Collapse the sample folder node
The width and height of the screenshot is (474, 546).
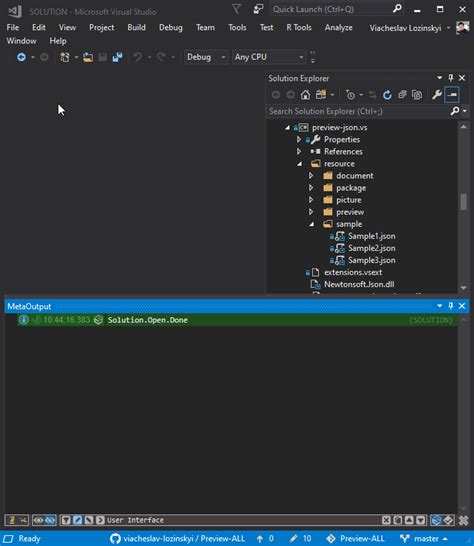(312, 224)
